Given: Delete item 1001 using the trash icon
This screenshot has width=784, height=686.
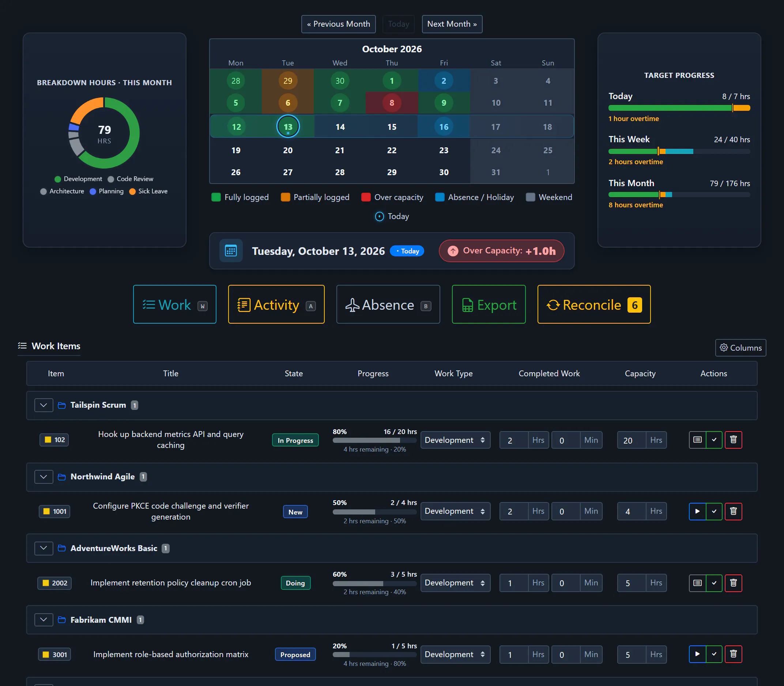Looking at the screenshot, I should click(734, 512).
